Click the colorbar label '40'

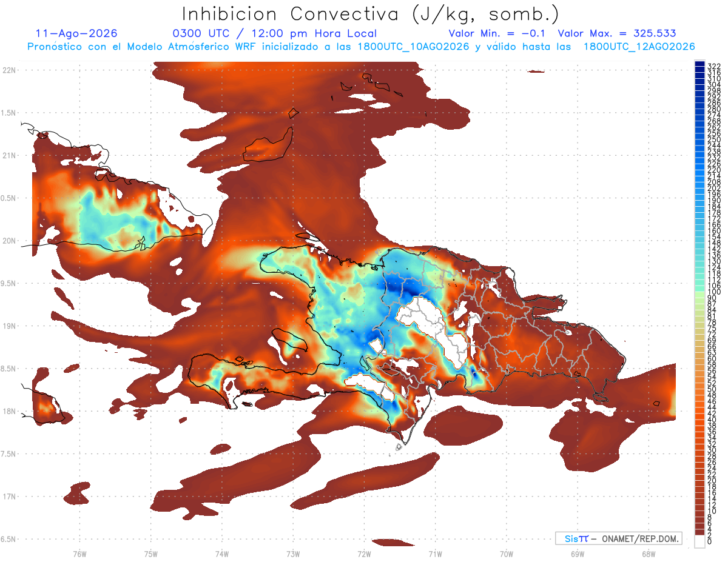tap(712, 420)
